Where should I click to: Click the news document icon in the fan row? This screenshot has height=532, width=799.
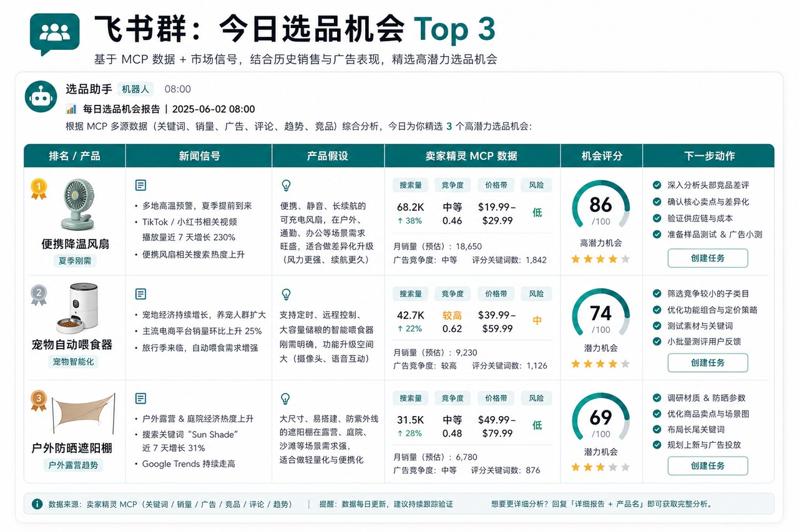point(140,185)
